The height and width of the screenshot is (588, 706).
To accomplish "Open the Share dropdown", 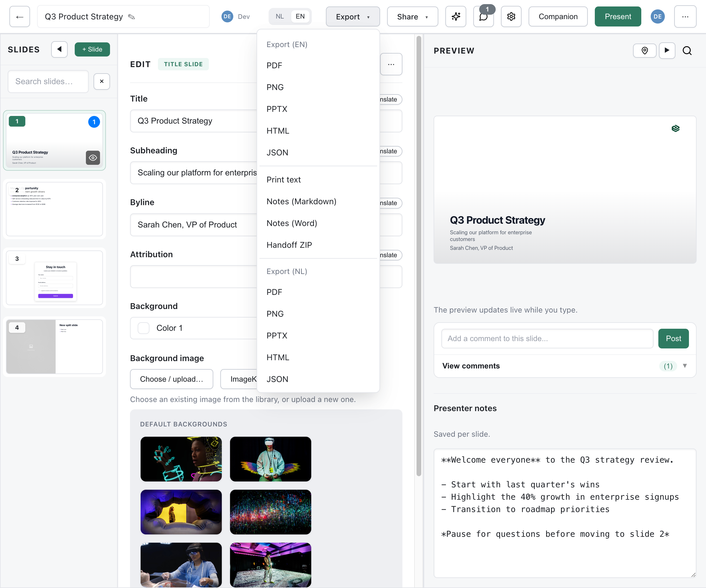I will click(412, 16).
